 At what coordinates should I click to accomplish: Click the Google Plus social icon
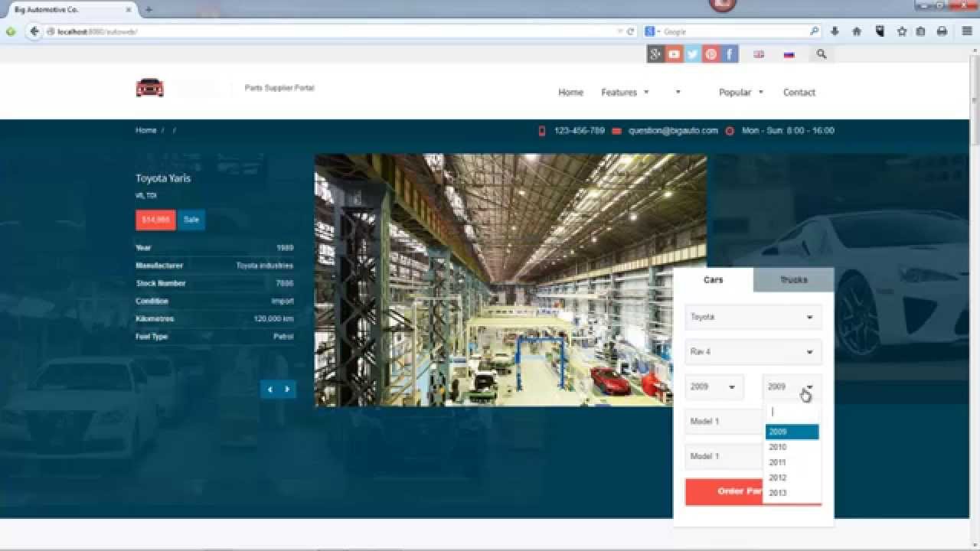[655, 54]
